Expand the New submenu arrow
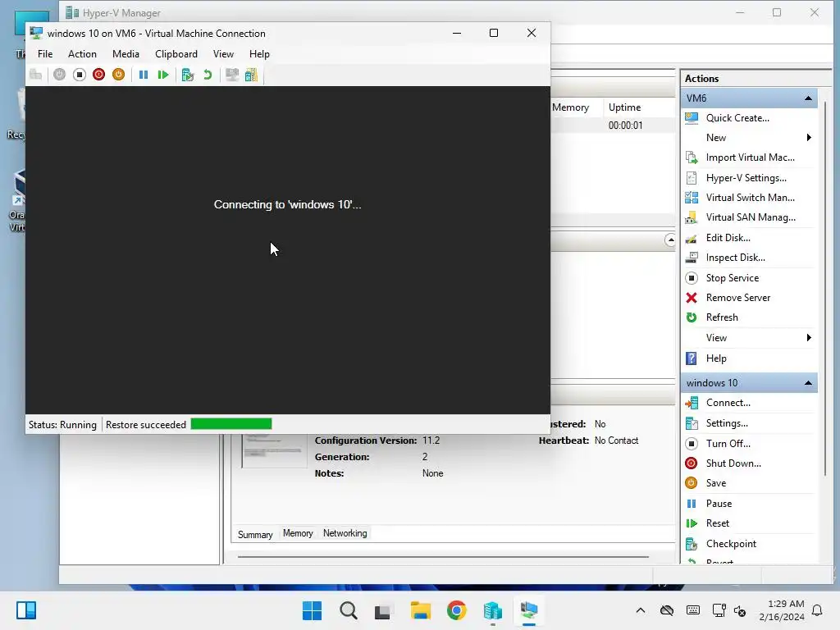840x630 pixels. coord(809,138)
